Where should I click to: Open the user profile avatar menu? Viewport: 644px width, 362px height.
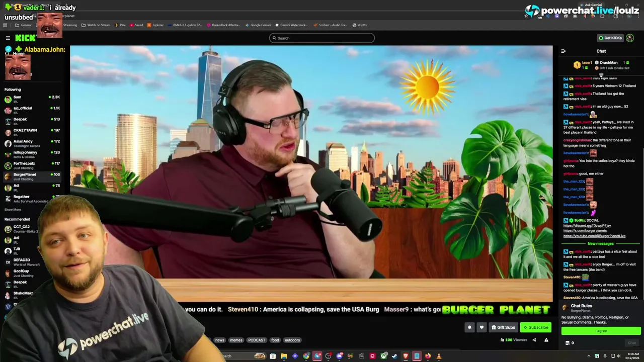click(x=630, y=38)
